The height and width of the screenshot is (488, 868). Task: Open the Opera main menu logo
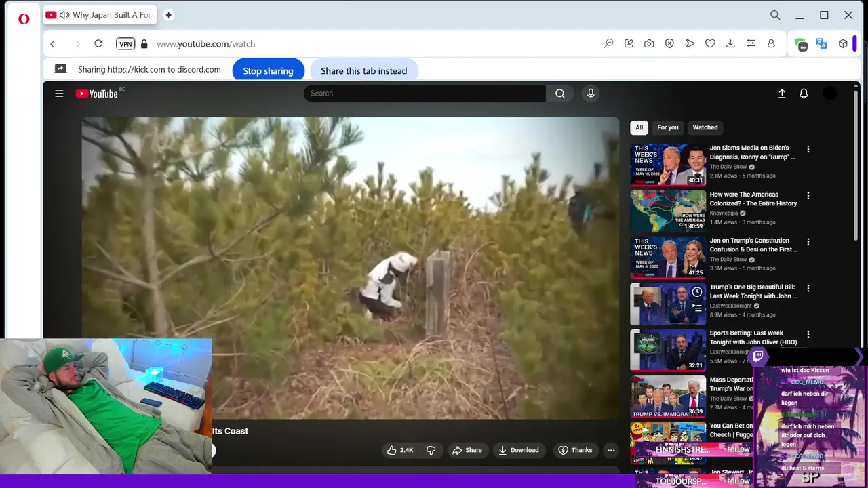pyautogui.click(x=24, y=18)
